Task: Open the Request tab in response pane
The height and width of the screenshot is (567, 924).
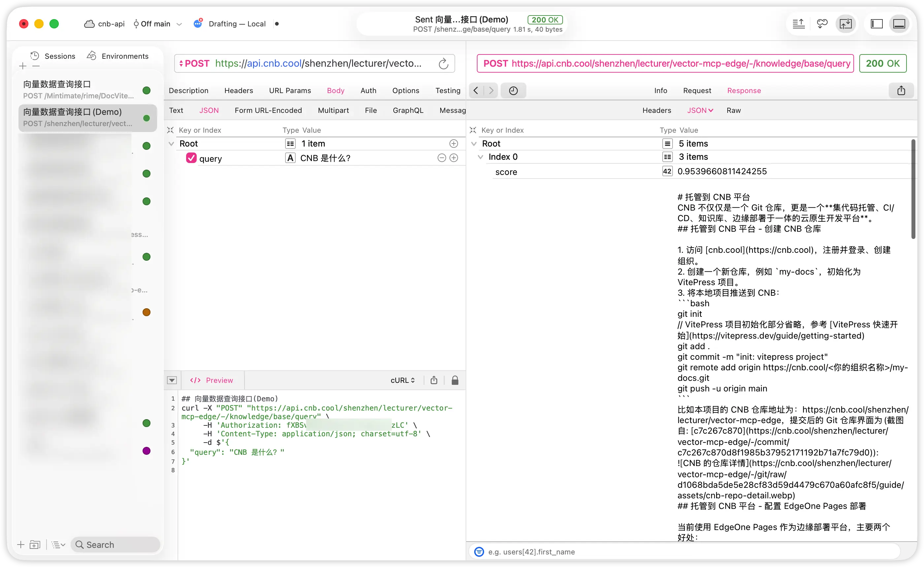Action: (x=697, y=90)
